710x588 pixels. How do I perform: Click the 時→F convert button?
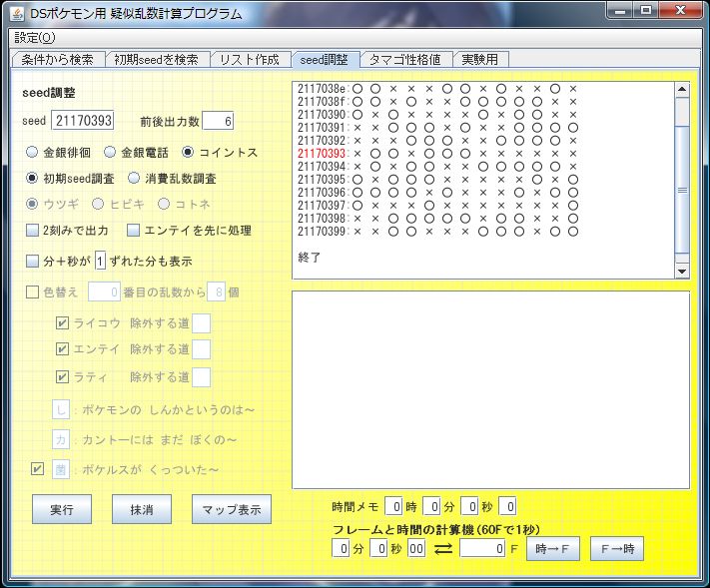coord(553,549)
